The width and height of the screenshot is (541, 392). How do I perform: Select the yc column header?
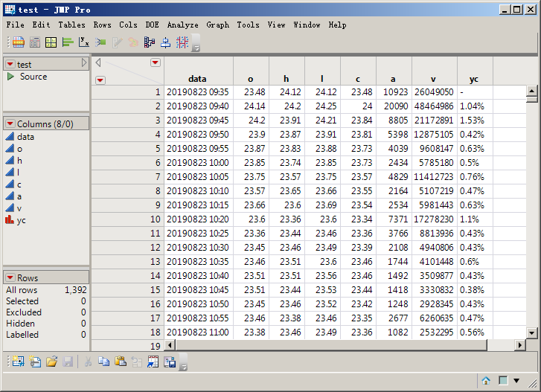click(473, 78)
